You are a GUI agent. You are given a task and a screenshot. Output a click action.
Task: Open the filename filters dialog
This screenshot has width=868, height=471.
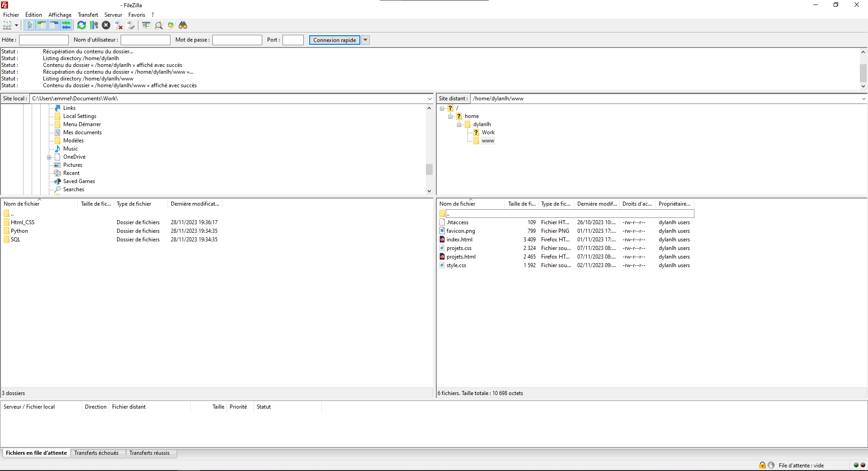click(146, 25)
